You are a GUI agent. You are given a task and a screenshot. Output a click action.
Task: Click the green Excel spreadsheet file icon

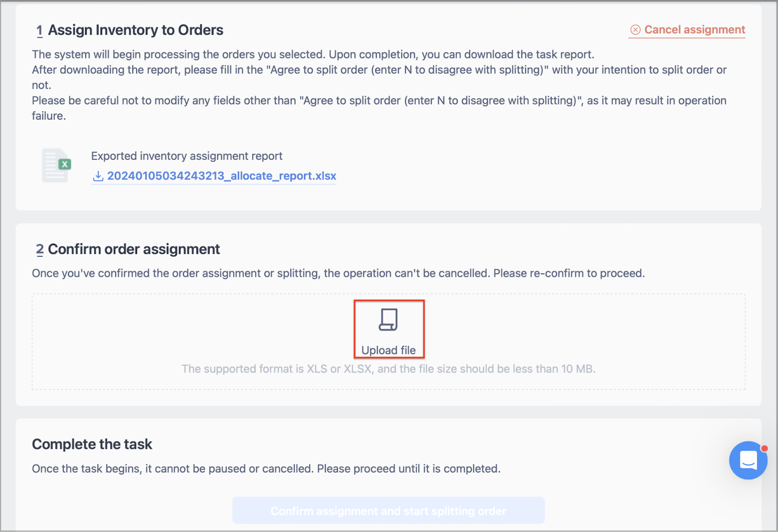click(x=57, y=165)
